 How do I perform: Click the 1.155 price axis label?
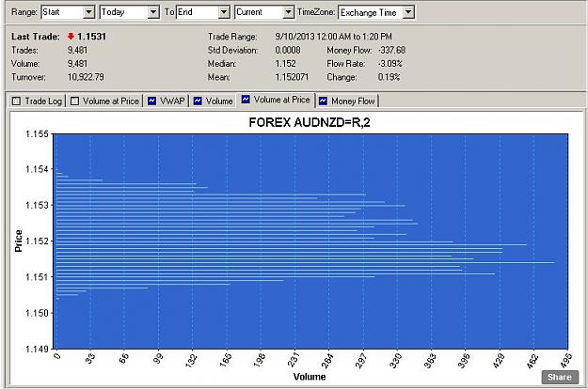[x=37, y=134]
